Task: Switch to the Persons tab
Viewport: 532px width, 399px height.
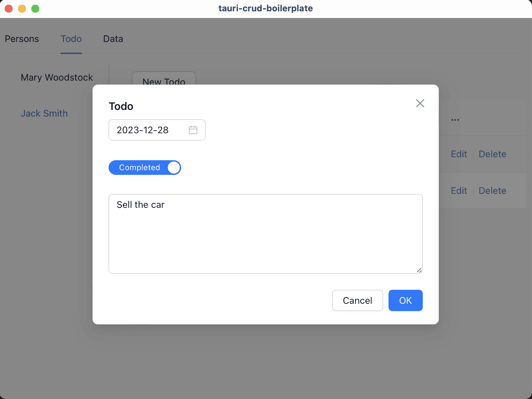Action: click(x=22, y=39)
